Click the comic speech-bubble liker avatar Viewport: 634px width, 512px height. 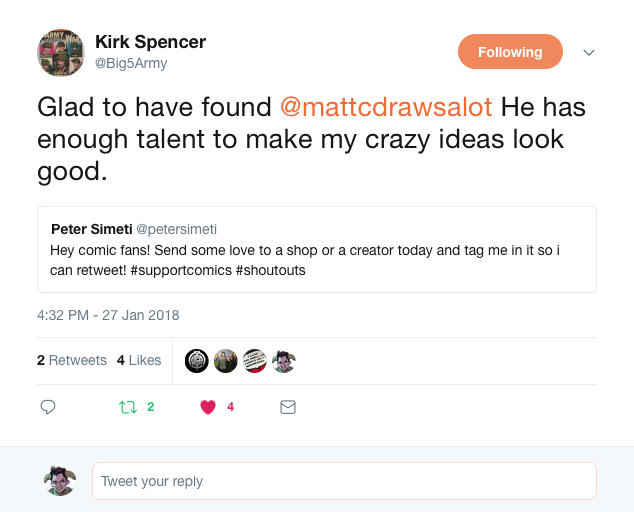[255, 361]
